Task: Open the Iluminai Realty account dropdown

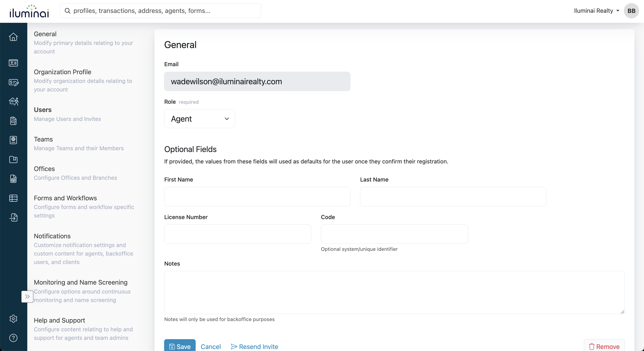Action: point(596,11)
